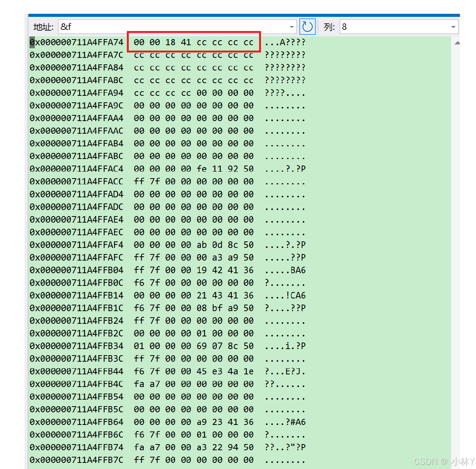
Task: Select address 0x000000711A4FFA74
Action: coord(77,42)
